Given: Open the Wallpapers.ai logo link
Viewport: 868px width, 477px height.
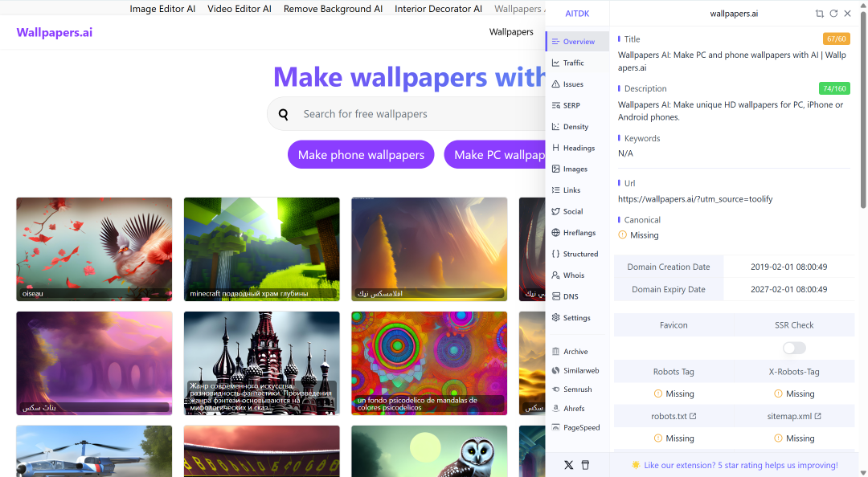Looking at the screenshot, I should [x=55, y=33].
